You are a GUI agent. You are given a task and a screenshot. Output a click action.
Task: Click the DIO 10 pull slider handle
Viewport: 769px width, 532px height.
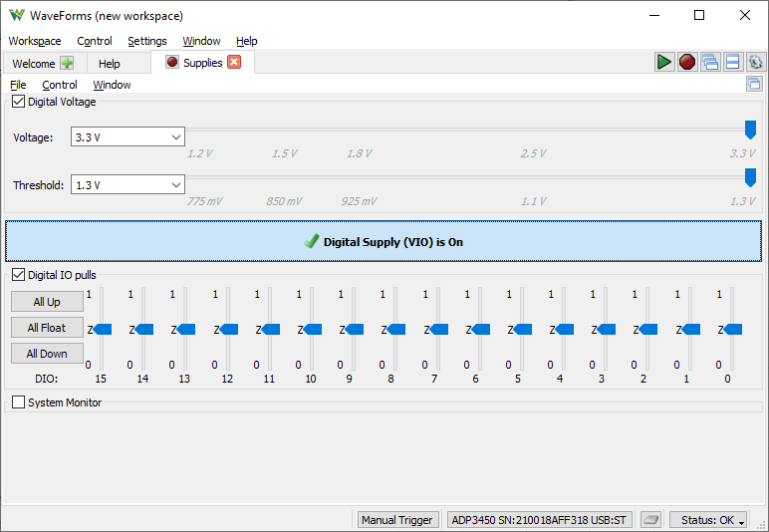pos(313,329)
